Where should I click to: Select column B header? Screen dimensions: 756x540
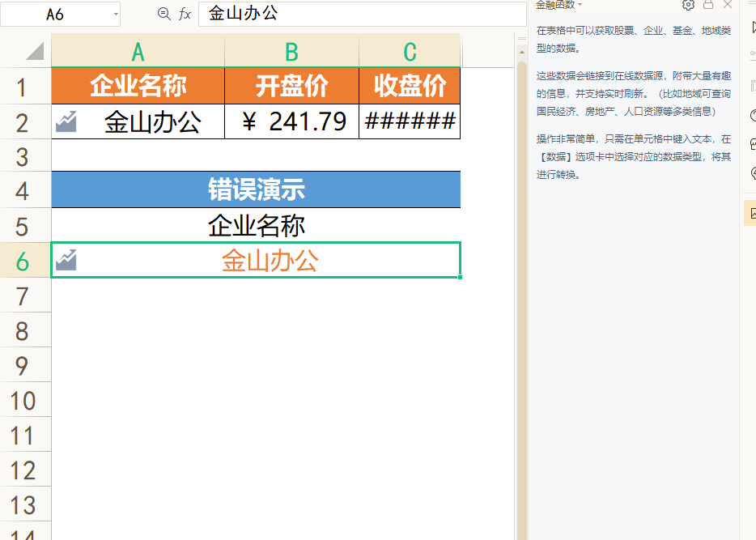tap(291, 52)
